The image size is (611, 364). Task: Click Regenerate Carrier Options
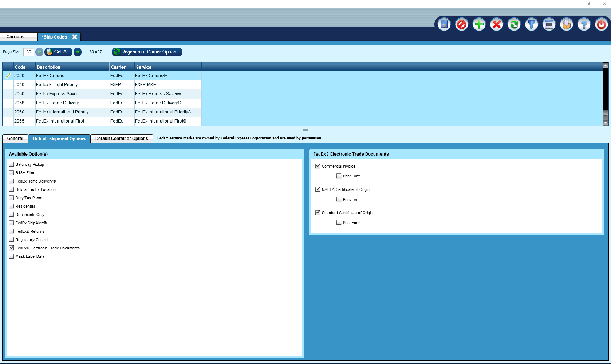pos(147,52)
